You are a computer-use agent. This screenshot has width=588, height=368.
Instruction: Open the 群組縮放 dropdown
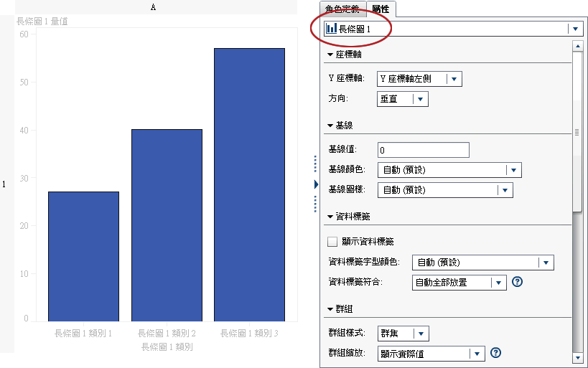(431, 354)
